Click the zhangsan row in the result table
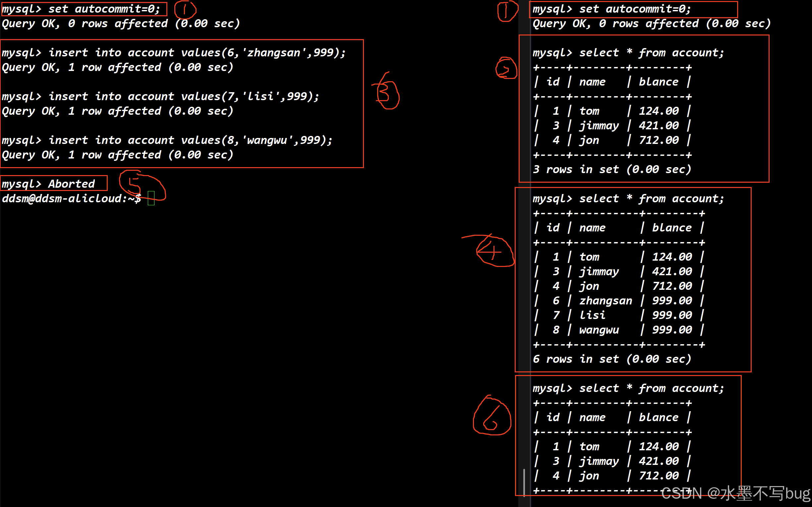The width and height of the screenshot is (812, 507). point(619,301)
